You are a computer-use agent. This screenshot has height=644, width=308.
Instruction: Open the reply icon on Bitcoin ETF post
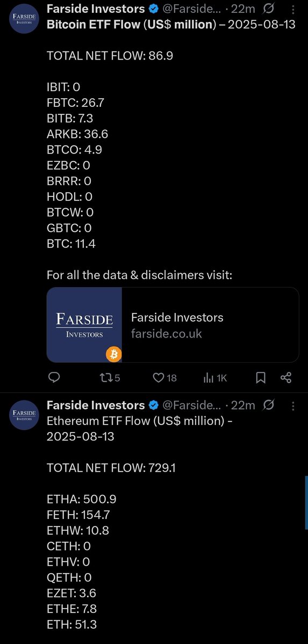tap(54, 378)
